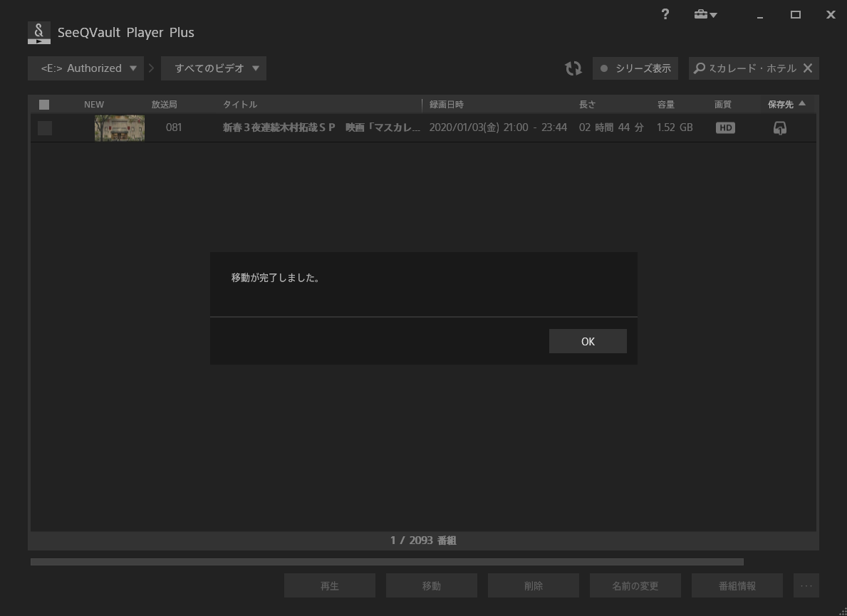Expand the すべてのビデオ filter dropdown
847x616 pixels.
click(x=214, y=68)
